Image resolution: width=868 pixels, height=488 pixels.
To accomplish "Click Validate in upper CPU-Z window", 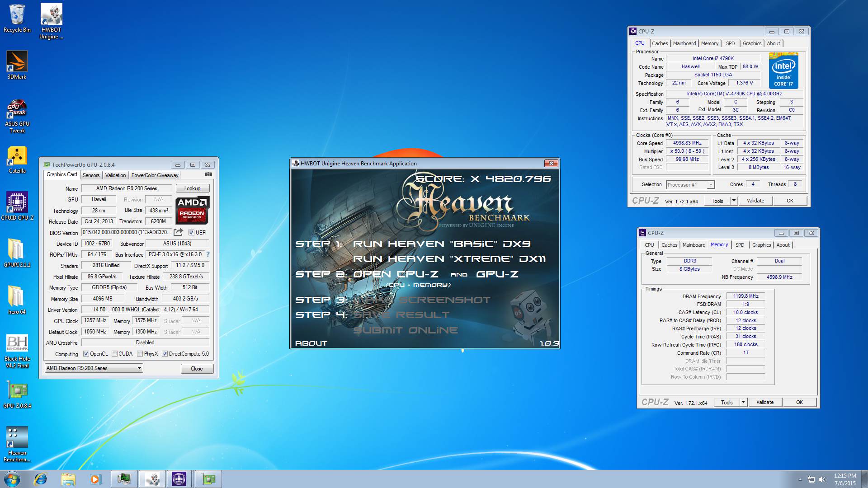I will 755,201.
